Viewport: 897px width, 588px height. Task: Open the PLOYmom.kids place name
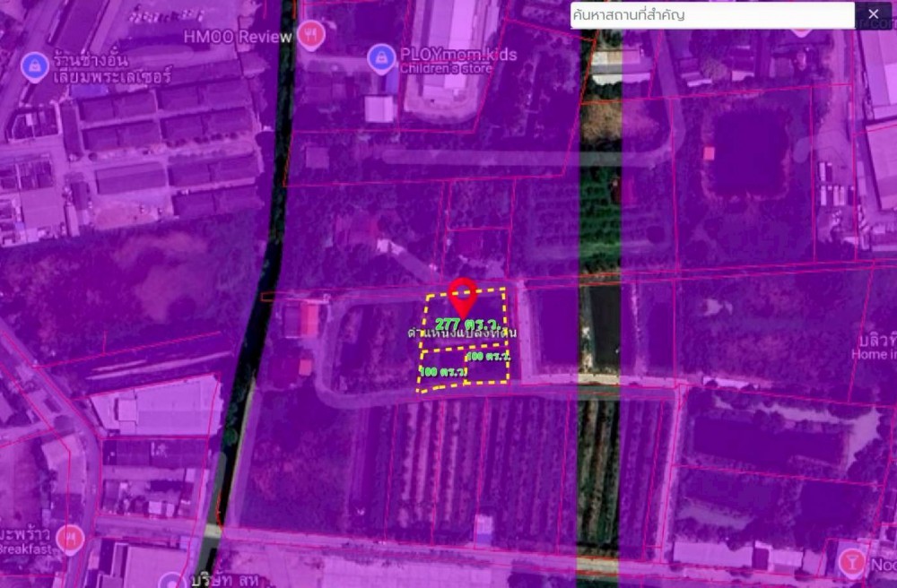tap(458, 55)
